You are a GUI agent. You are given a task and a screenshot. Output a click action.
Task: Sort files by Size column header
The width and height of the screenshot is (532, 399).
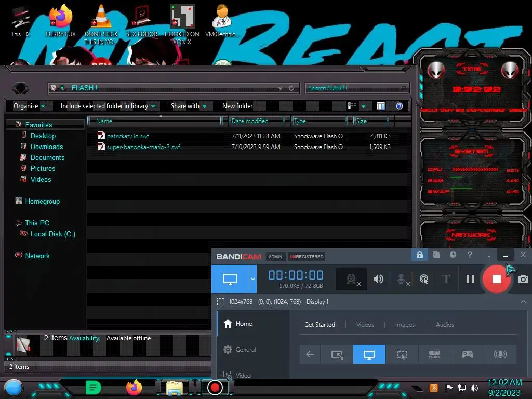tap(371, 121)
